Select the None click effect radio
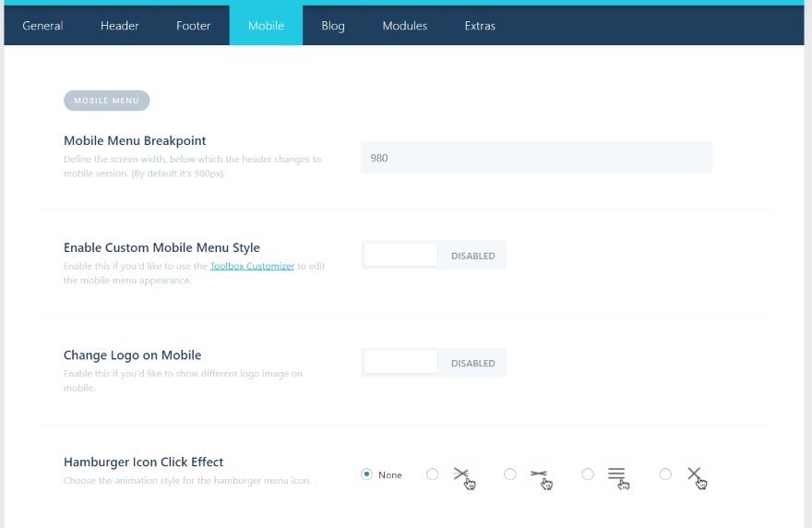Viewport: 812px width, 528px height. [366, 474]
